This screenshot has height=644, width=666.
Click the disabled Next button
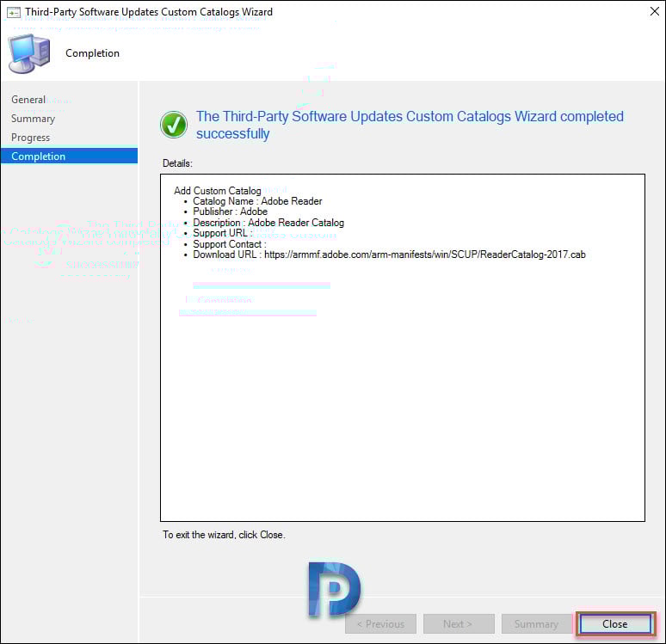coord(459,623)
